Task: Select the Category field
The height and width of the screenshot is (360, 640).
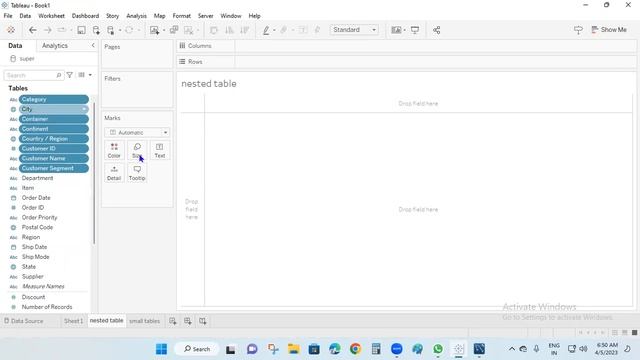Action: coord(53,99)
